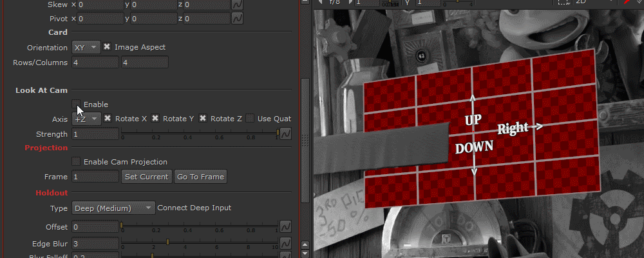
Task: Toggle the Image Aspect checkbox
Action: (107, 47)
